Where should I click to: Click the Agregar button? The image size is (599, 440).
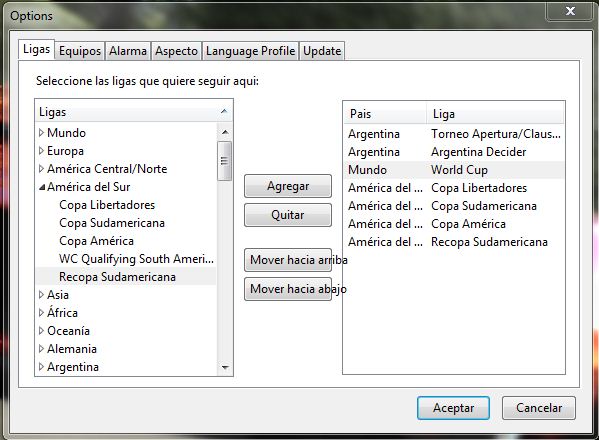point(288,186)
